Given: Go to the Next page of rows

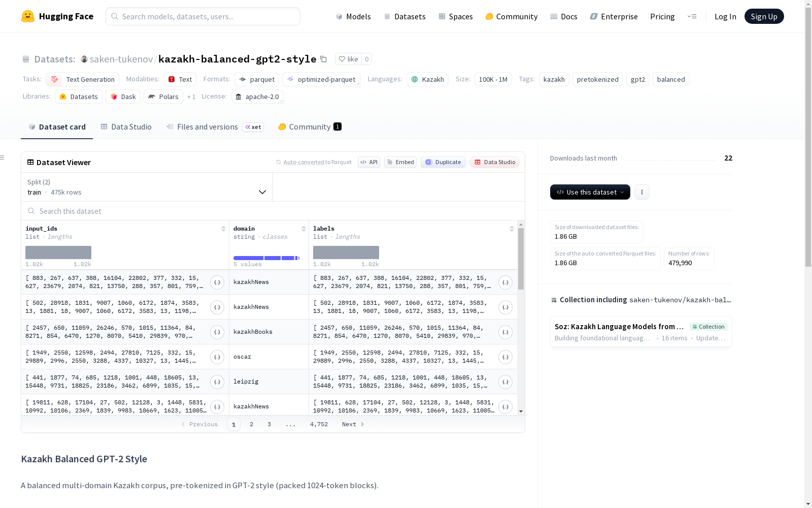Looking at the screenshot, I should [353, 424].
